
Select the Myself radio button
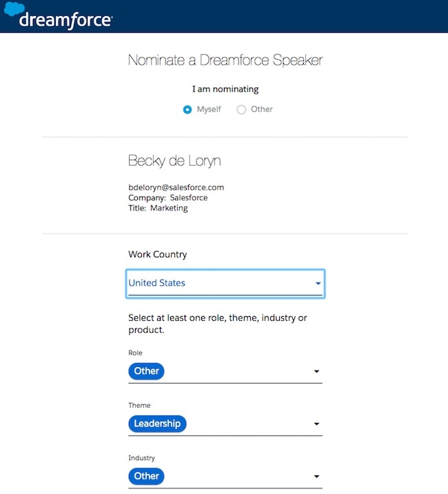click(x=187, y=110)
